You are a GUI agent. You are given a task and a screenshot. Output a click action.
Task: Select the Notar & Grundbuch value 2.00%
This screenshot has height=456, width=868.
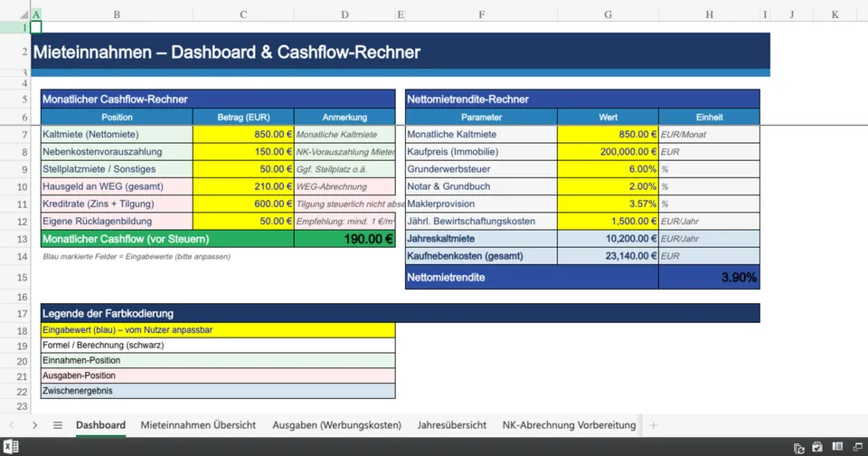coord(608,186)
